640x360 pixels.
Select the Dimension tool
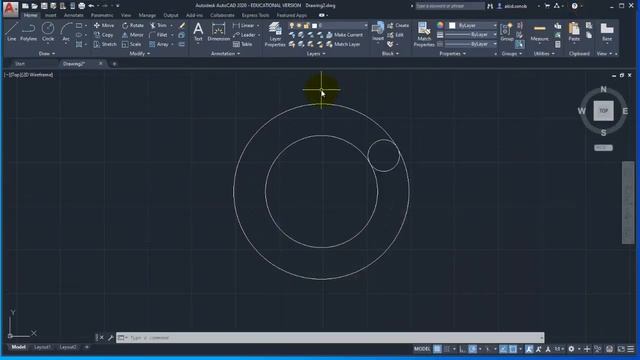point(218,32)
